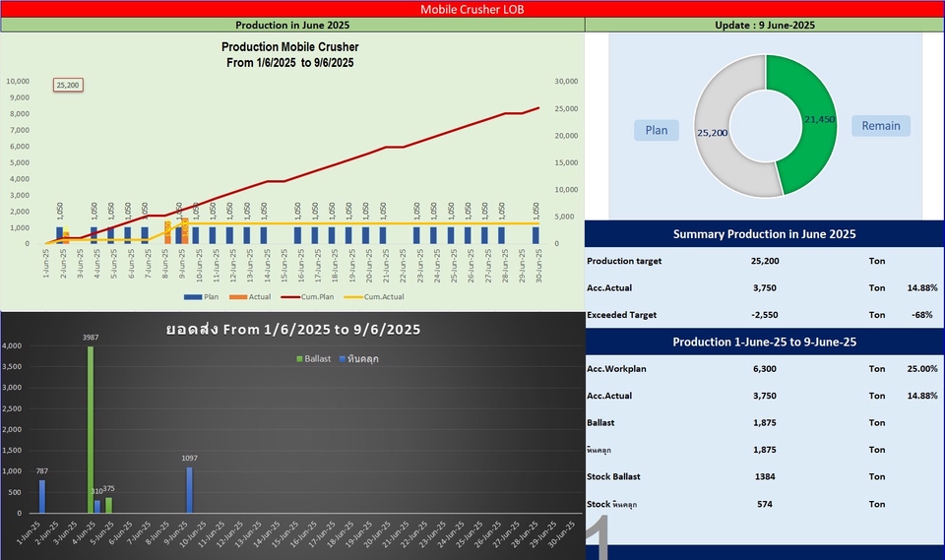Click the Production Mobile Crusher chart title

pos(289,54)
